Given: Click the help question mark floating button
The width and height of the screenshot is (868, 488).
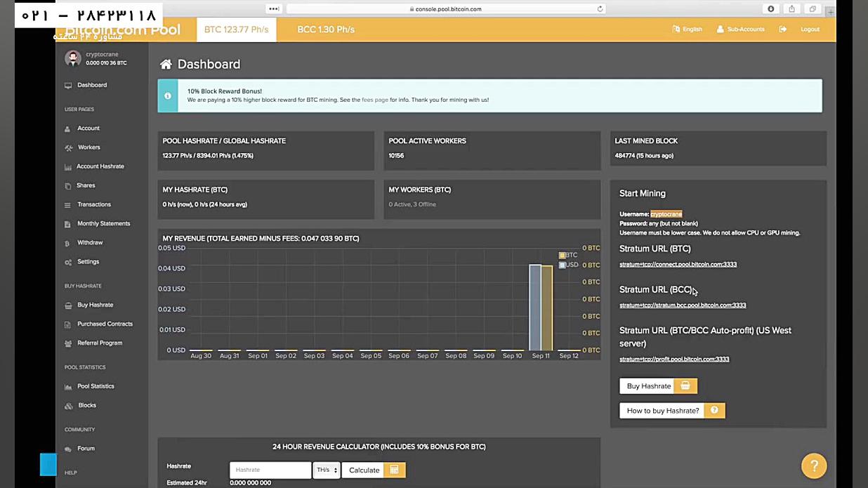Looking at the screenshot, I should pyautogui.click(x=814, y=465).
